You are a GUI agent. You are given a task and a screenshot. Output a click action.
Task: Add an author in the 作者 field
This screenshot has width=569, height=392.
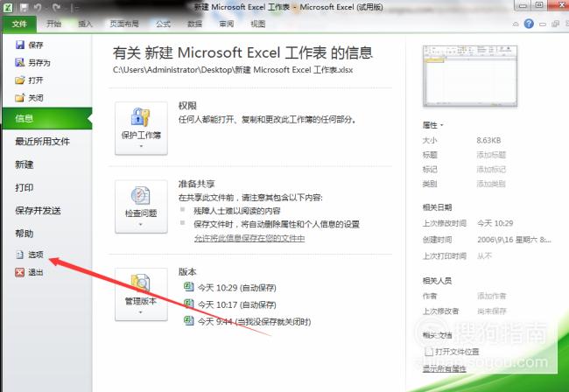[491, 296]
